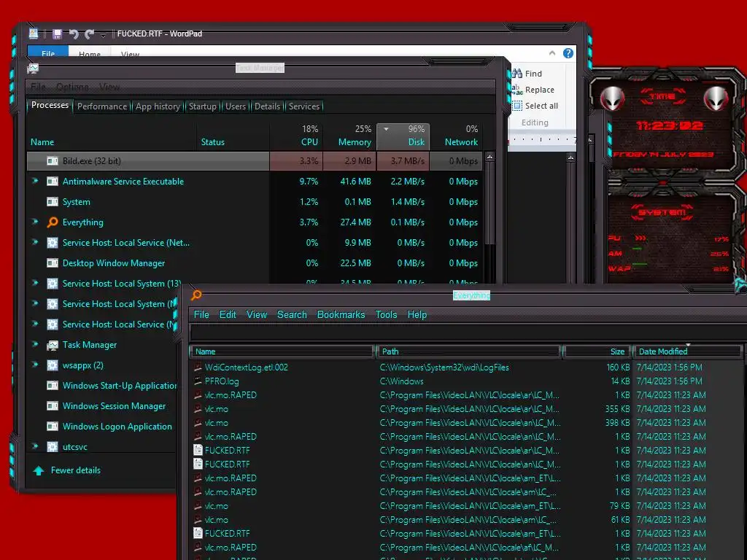Click Replace in the WordPad Editing group
Screen dimensions: 747x560
(533, 90)
